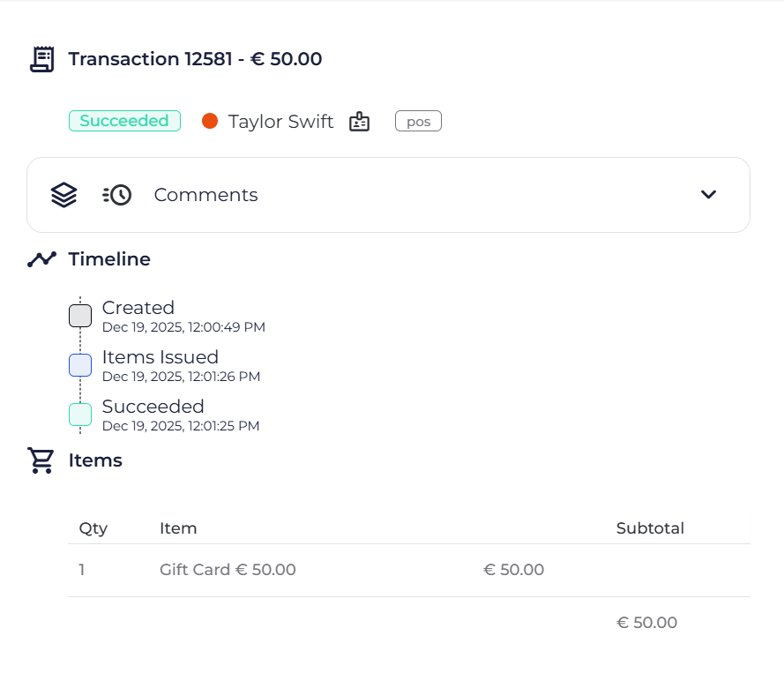Click the history clock icon
The image size is (784, 673).
pyautogui.click(x=117, y=195)
